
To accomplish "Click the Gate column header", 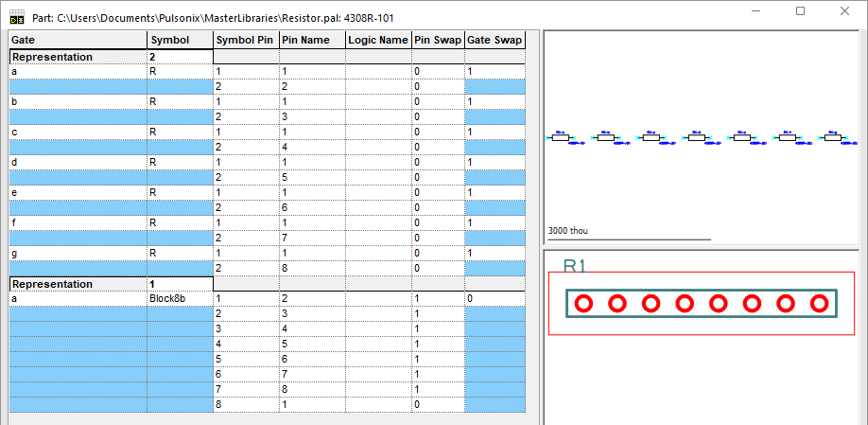I will click(78, 41).
